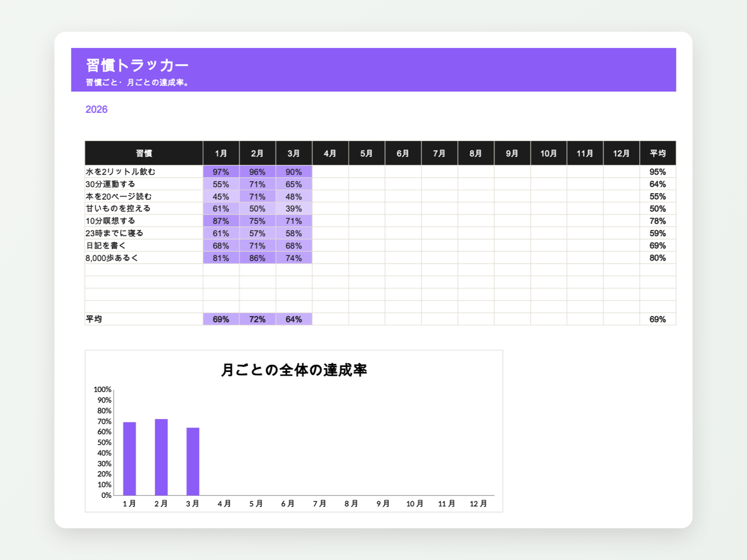The height and width of the screenshot is (560, 747).
Task: Select the 習慣 header cell
Action: point(144,153)
